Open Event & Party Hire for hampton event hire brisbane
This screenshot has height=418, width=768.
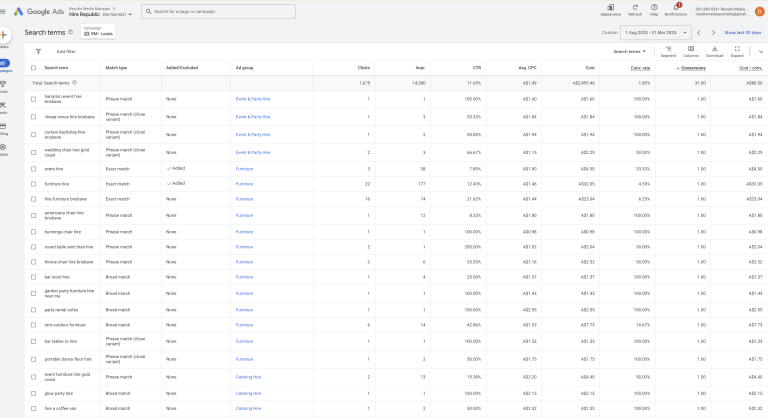(x=253, y=99)
